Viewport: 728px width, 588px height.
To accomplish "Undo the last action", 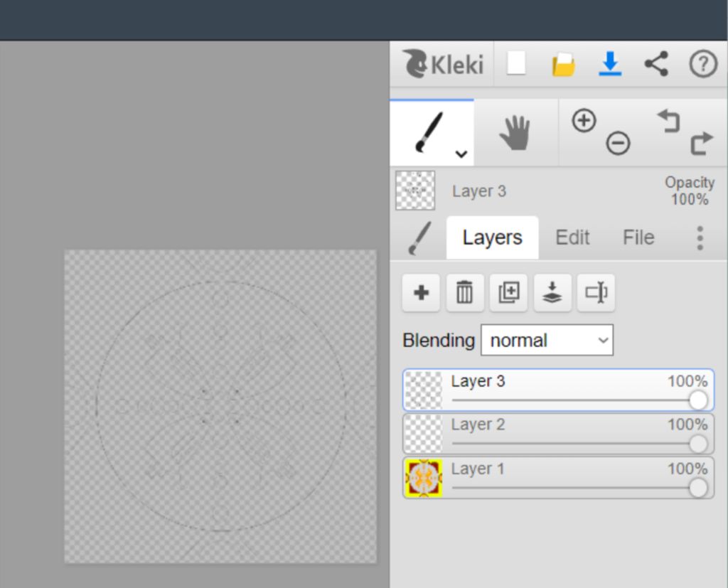I will pyautogui.click(x=669, y=121).
